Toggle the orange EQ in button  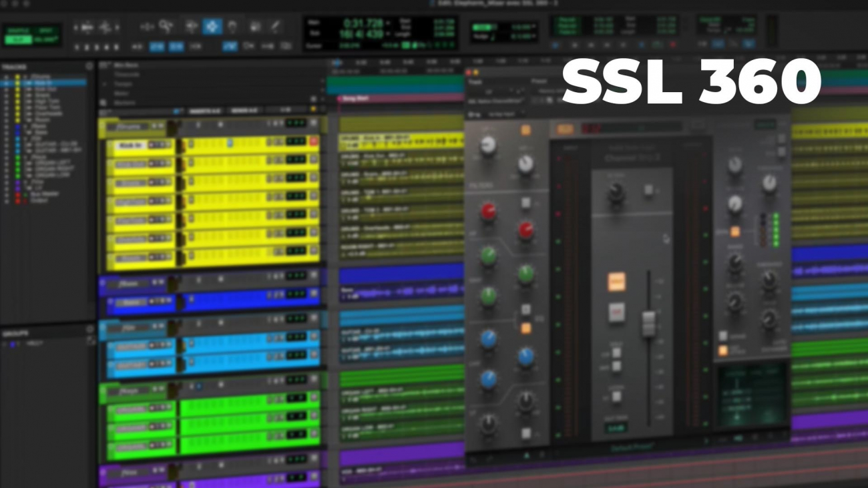526,328
